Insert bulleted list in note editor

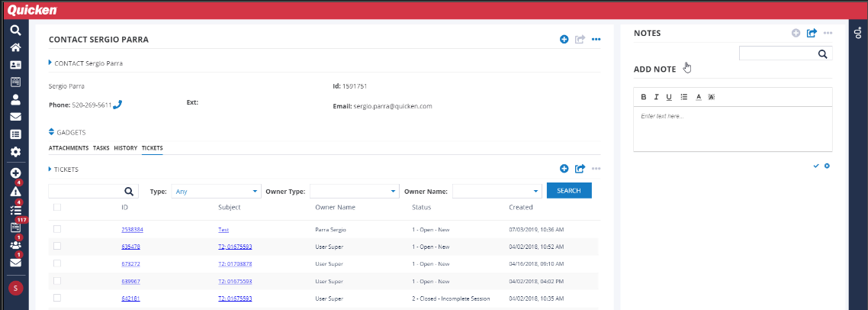[683, 97]
